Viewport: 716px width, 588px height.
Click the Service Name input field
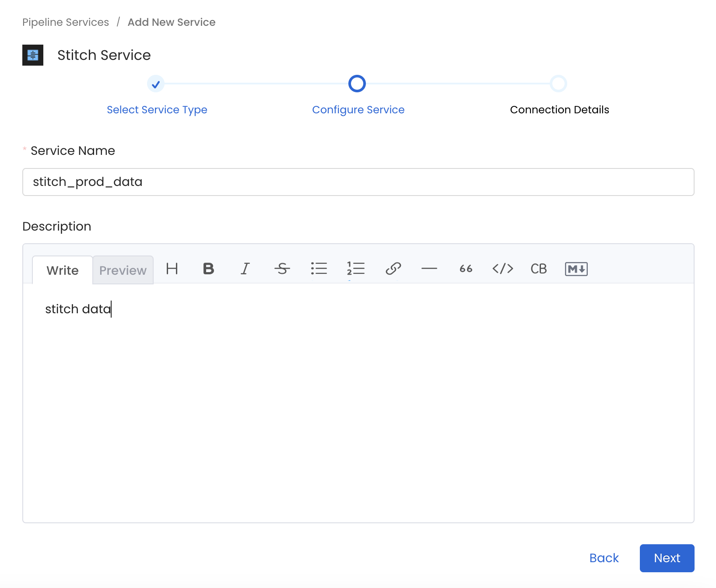[x=358, y=182]
